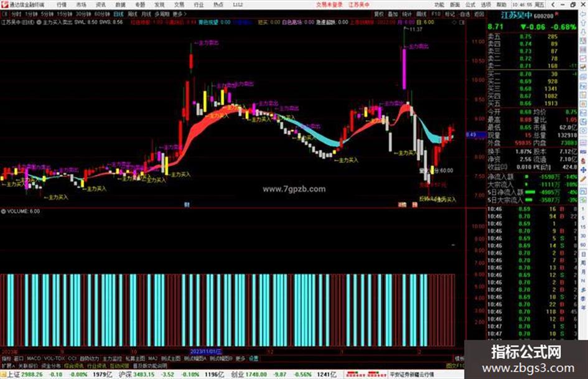This screenshot has height=379, width=588.
Task: Expand the bottom 更多 indicator list
Action: (x=240, y=358)
